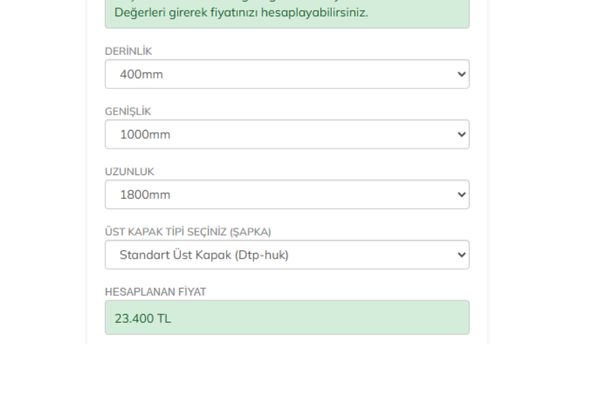
Task: Open the Derinlik dropdown showing 400mm
Action: [286, 74]
